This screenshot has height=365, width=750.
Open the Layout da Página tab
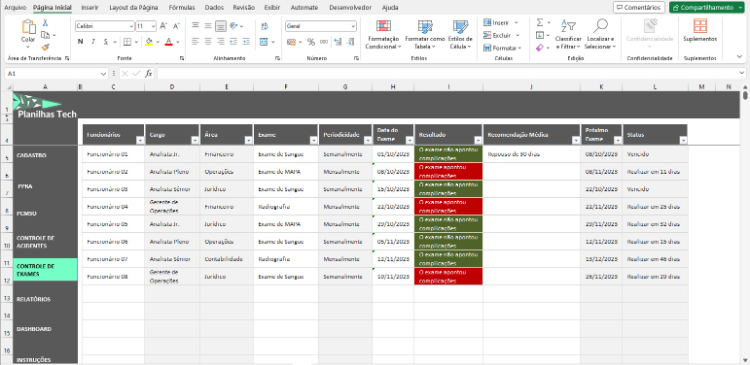133,8
